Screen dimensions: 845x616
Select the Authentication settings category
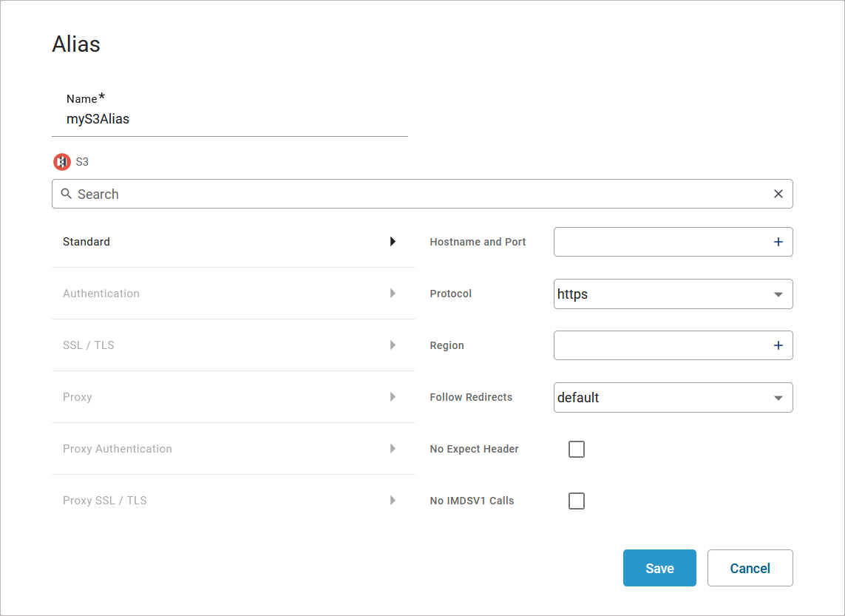[101, 294]
